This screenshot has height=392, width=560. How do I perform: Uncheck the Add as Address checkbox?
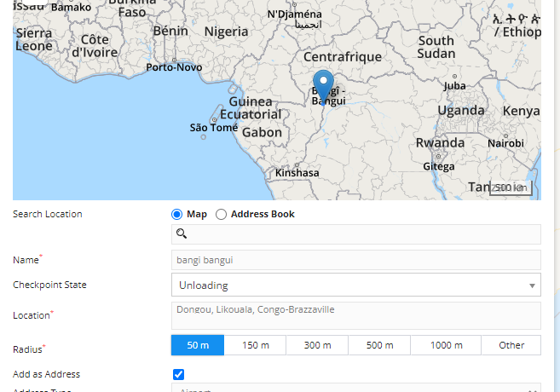(x=178, y=374)
